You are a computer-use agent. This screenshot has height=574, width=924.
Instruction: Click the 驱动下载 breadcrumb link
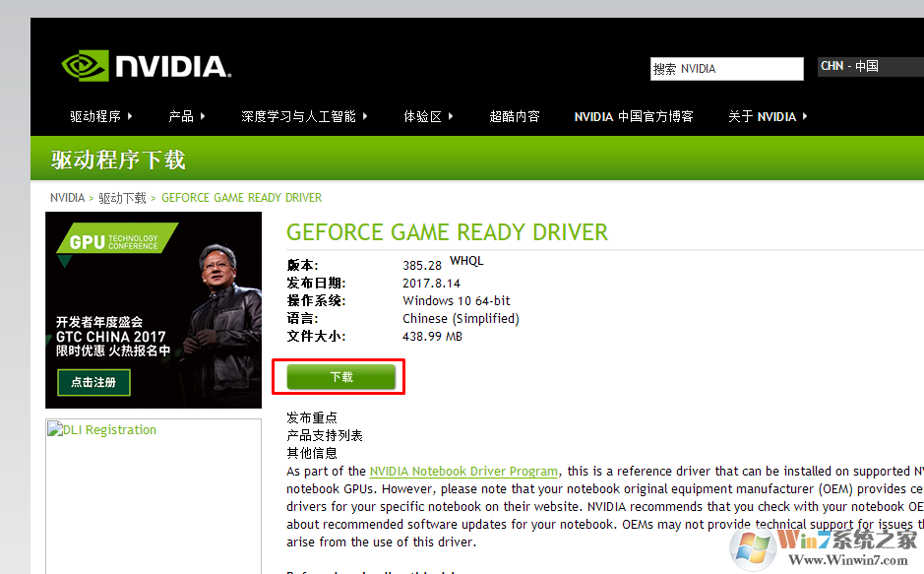122,198
